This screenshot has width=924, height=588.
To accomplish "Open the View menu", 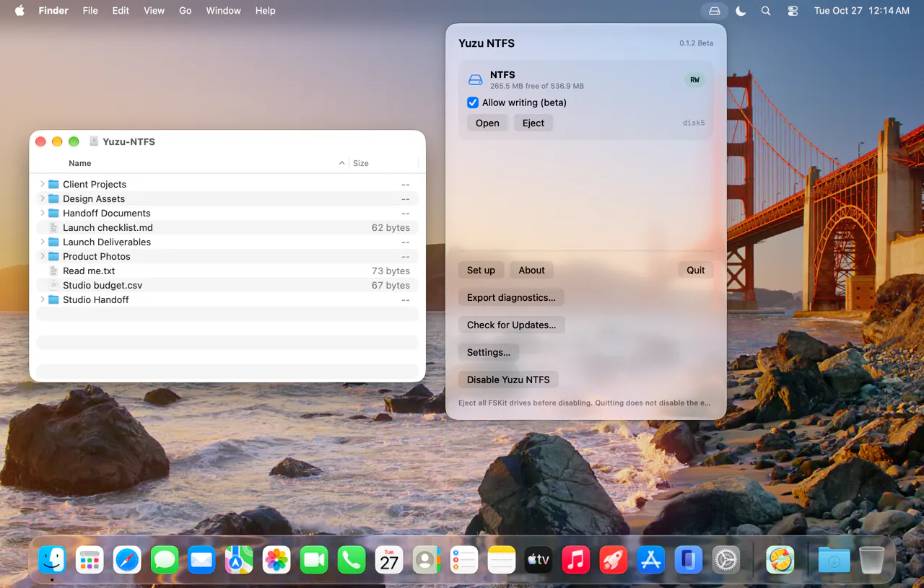I will tap(154, 11).
